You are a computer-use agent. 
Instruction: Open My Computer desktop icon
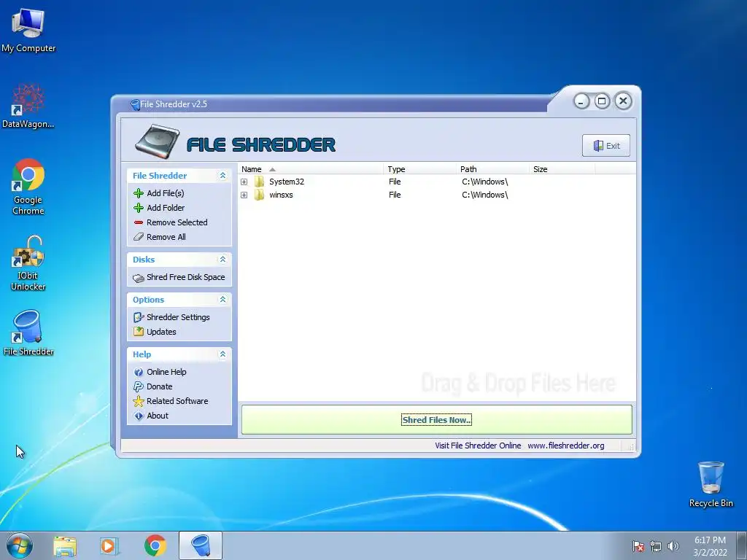[28, 31]
